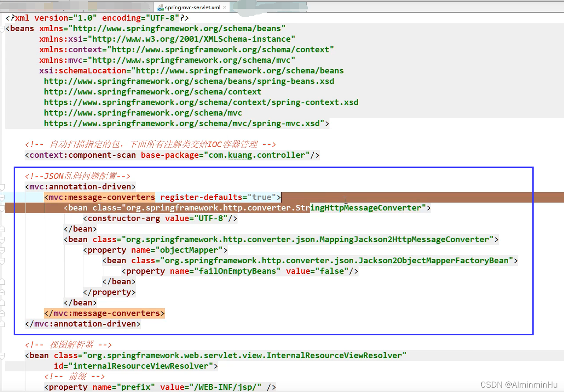Screen dimensions: 564x392
Task: Click the JSON乱码问题配置 comment
Action: pyautogui.click(x=78, y=176)
